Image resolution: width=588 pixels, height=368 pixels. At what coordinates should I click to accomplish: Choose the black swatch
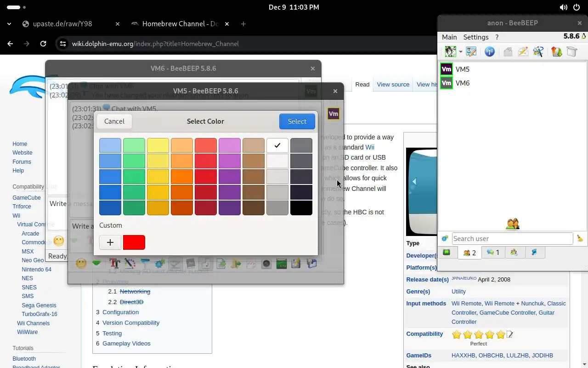(x=301, y=207)
